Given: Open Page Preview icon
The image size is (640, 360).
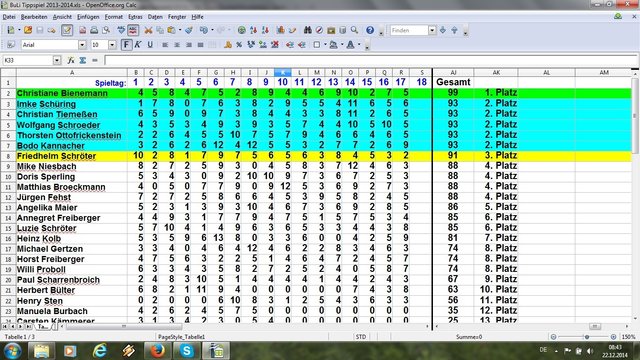Looking at the screenshot, I should pyautogui.click(x=106, y=30).
